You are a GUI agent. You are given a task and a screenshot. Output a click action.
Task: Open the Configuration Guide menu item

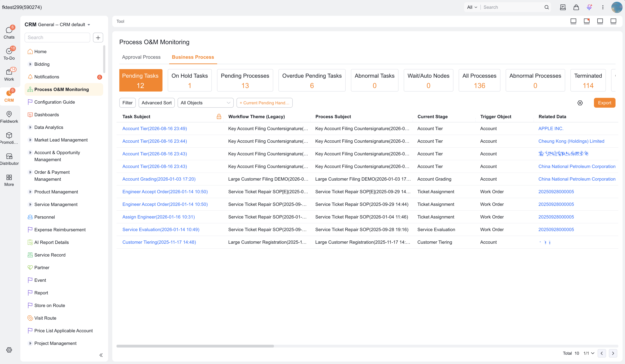(64, 102)
